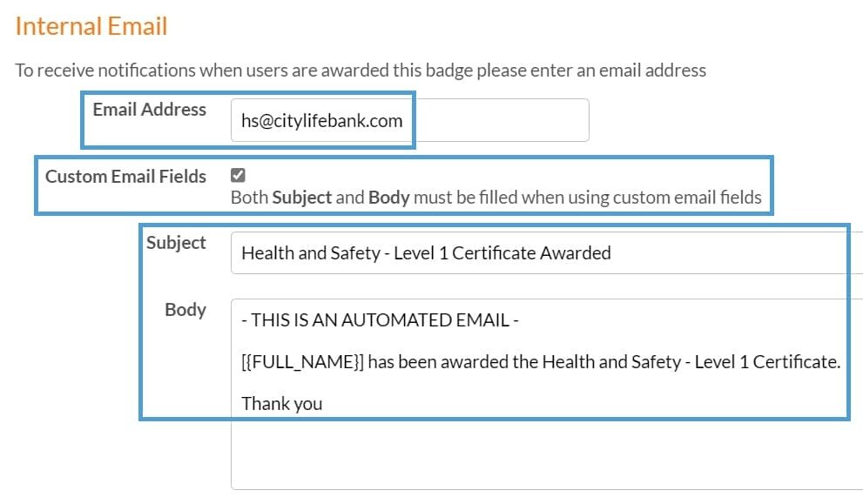Tick the Custom Email Fields checkbox
Viewport: 863px width, 504px height.
pyautogui.click(x=238, y=176)
